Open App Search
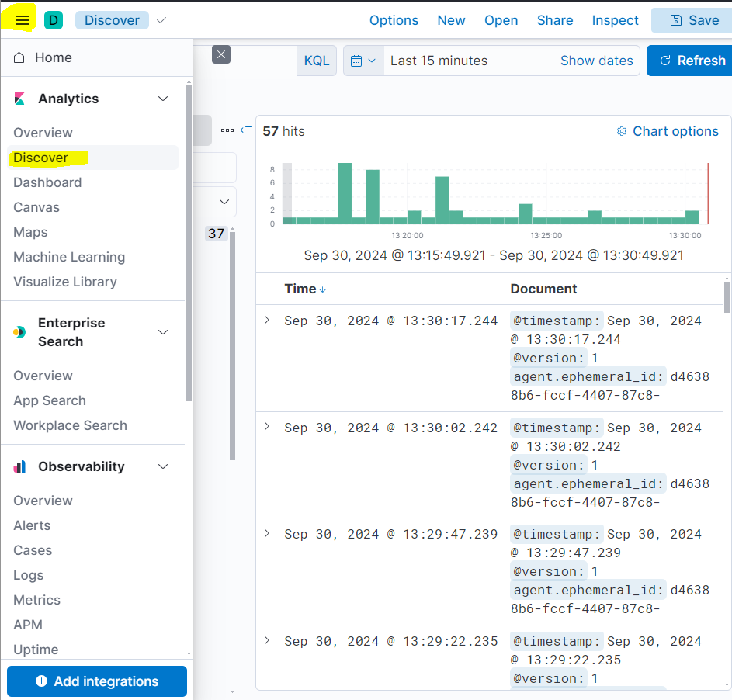Screen dimensions: 732x700 click(50, 400)
